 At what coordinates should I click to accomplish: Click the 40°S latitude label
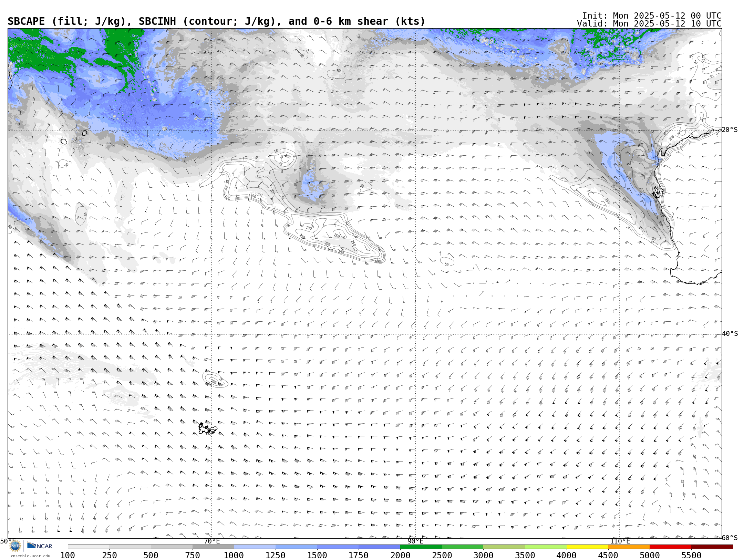pyautogui.click(x=730, y=334)
